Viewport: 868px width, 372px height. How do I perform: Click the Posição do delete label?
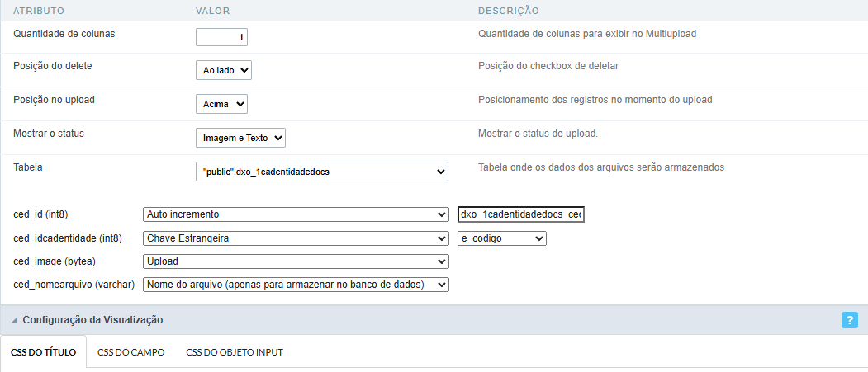click(x=53, y=66)
